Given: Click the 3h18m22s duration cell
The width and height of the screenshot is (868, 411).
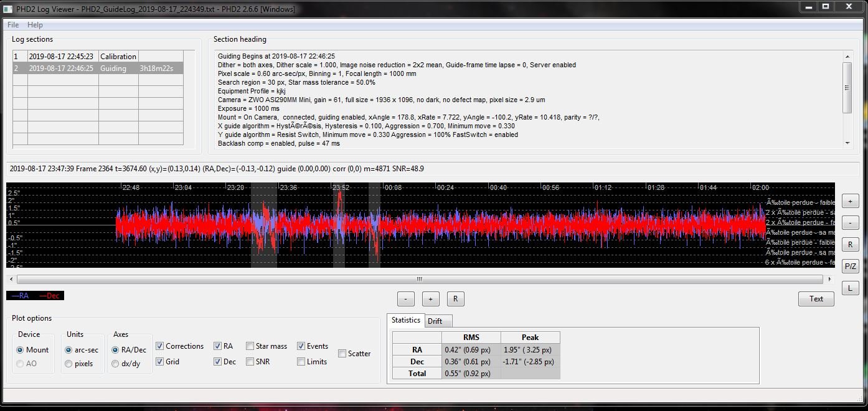Looking at the screenshot, I should click(x=161, y=68).
